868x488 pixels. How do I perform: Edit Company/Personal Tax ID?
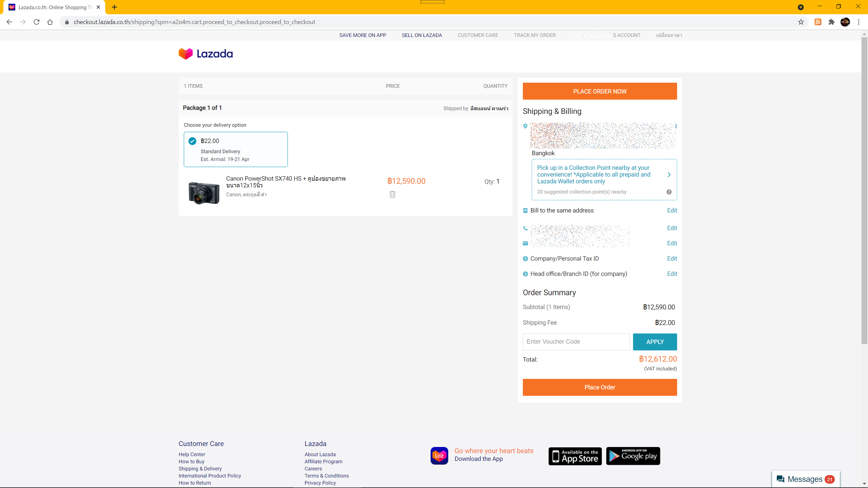[672, 259]
